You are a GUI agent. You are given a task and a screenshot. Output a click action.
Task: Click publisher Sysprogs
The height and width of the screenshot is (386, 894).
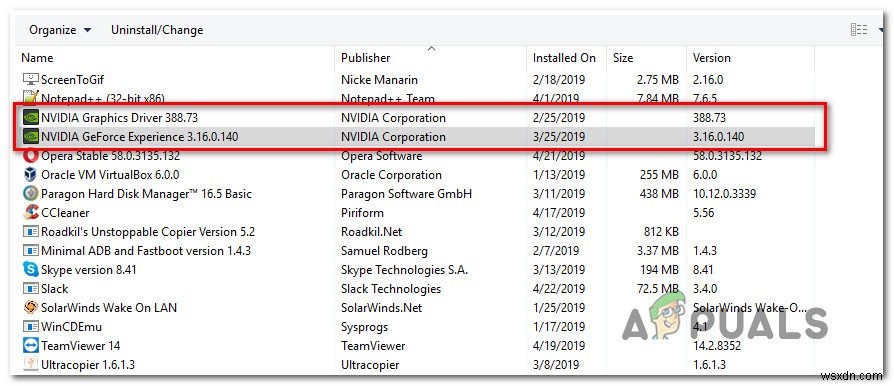coord(364,327)
